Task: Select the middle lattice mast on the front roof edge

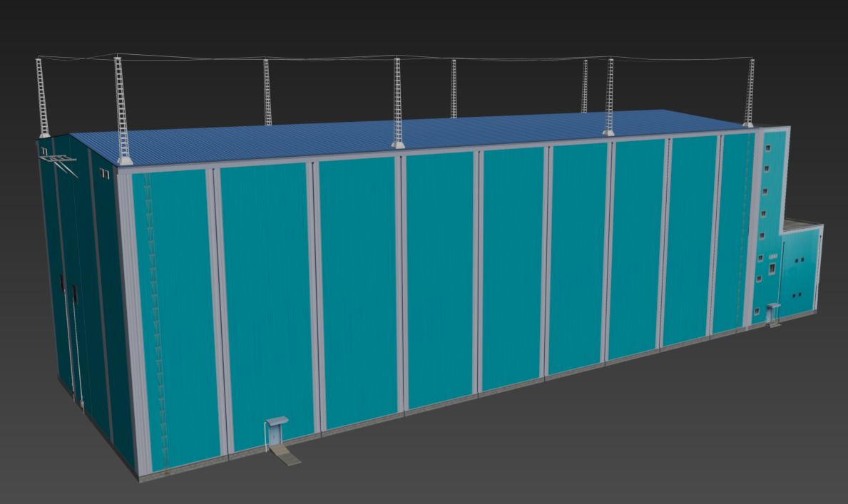Action: click(397, 103)
